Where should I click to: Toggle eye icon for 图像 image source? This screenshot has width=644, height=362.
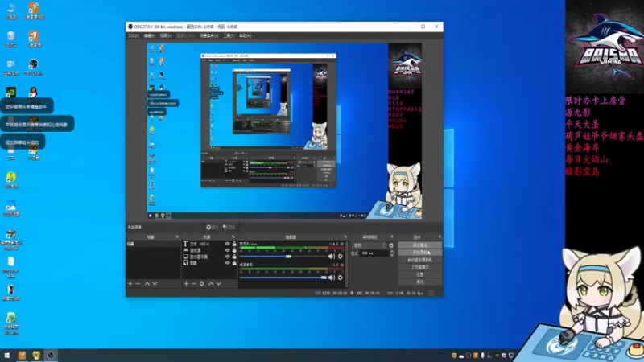click(227, 263)
